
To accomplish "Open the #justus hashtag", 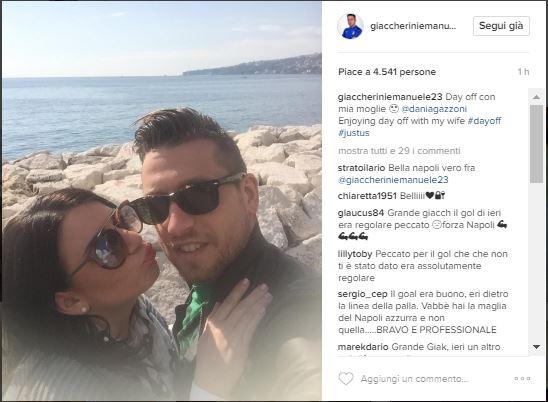I will pos(354,133).
